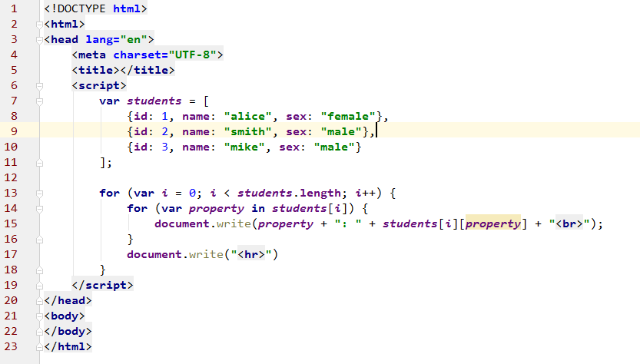The width and height of the screenshot is (640, 364).
Task: Click the "<hr>" string on line 17
Action: 251,255
